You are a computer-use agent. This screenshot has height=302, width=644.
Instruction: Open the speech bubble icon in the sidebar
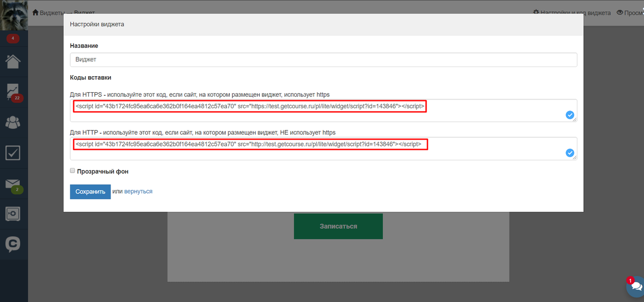coord(13,245)
